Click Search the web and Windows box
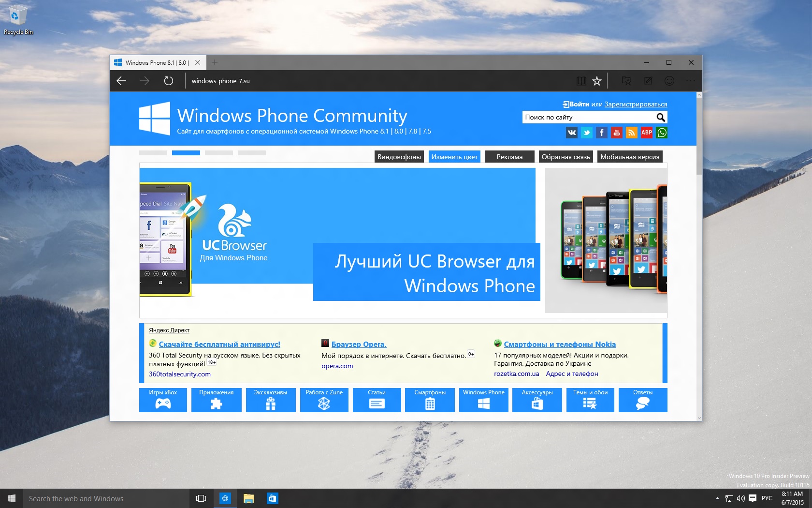The height and width of the screenshot is (508, 812). tap(106, 498)
